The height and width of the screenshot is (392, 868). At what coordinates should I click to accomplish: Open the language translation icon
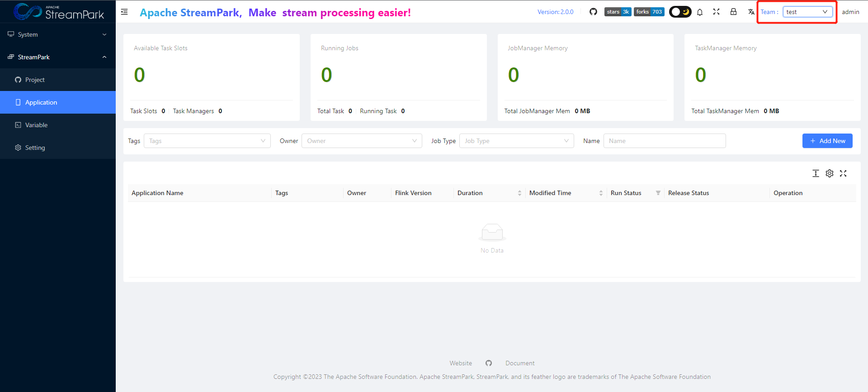click(751, 12)
